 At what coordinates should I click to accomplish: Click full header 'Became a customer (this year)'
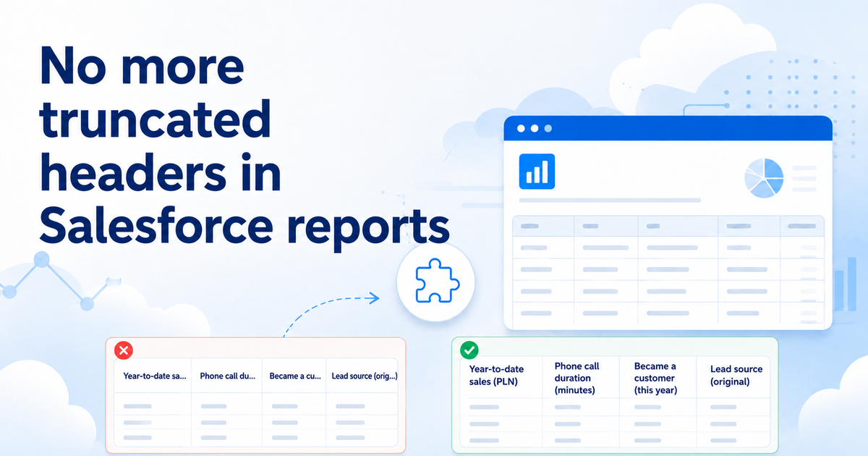click(x=655, y=378)
